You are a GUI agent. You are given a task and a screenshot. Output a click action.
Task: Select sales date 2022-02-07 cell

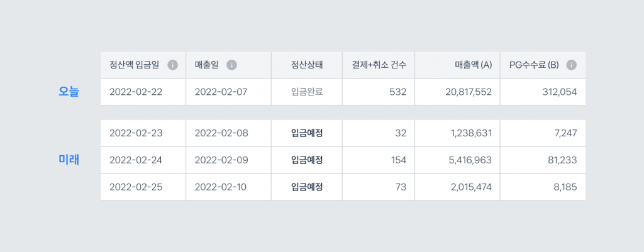[228, 92]
